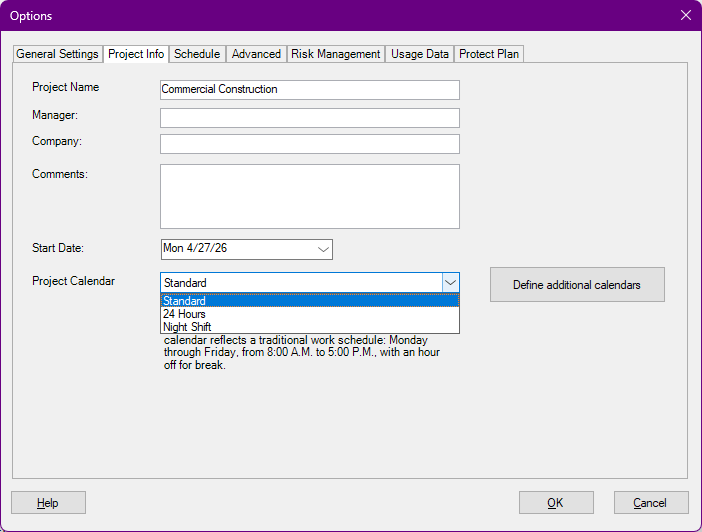
Task: Collapse the Project Calendar dropdown arrow
Action: (x=450, y=283)
